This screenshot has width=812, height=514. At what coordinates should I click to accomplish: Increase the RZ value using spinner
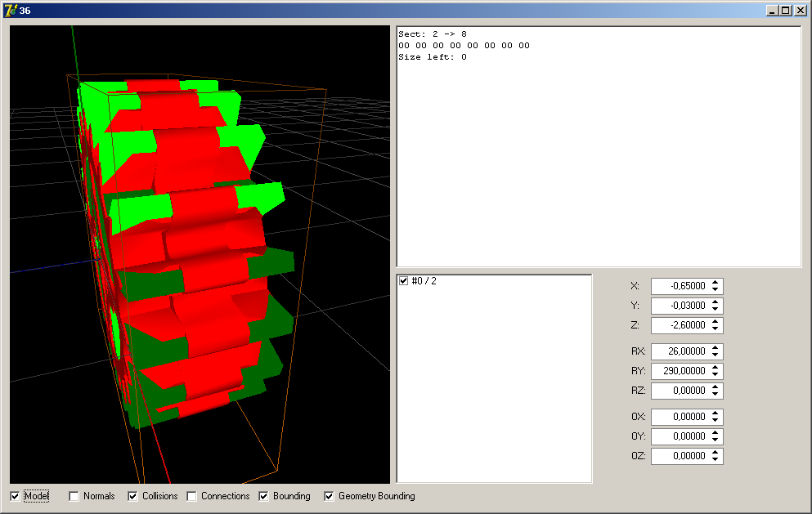tap(716, 387)
